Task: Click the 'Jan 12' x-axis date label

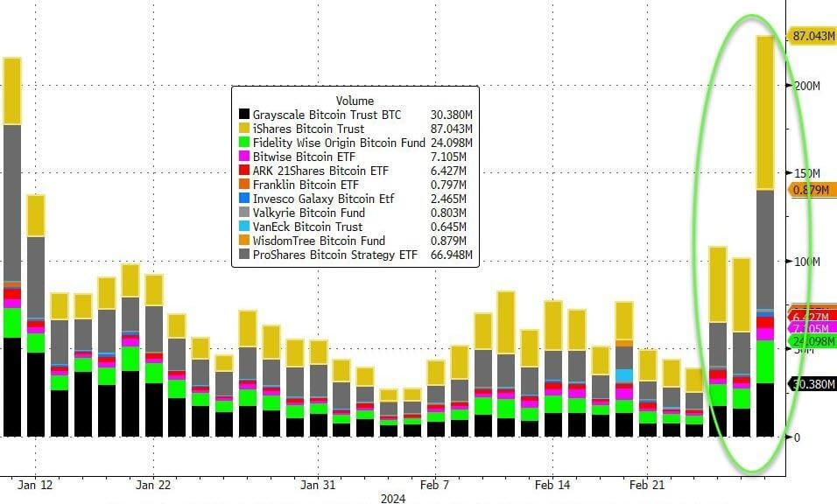Action: click(x=35, y=485)
